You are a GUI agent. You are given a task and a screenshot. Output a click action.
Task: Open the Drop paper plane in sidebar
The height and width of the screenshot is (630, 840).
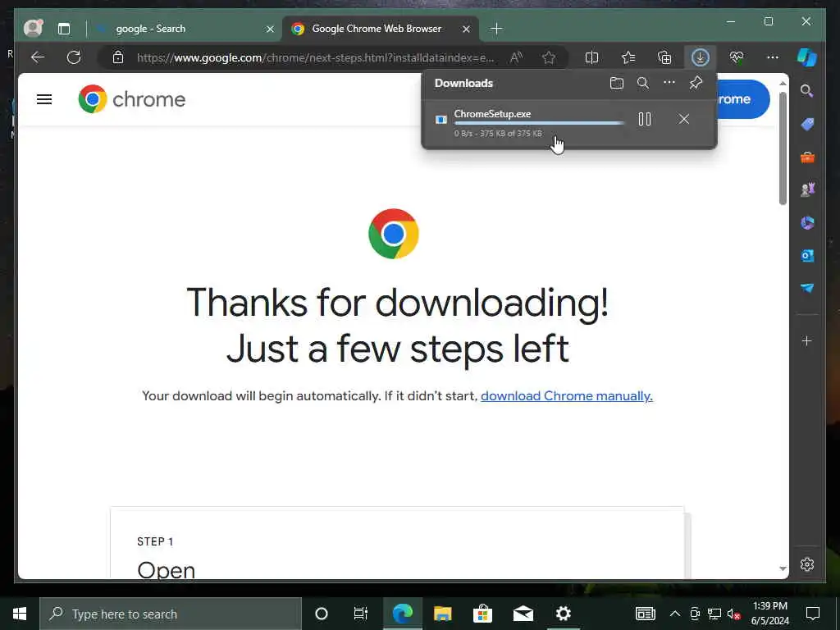[x=807, y=288]
